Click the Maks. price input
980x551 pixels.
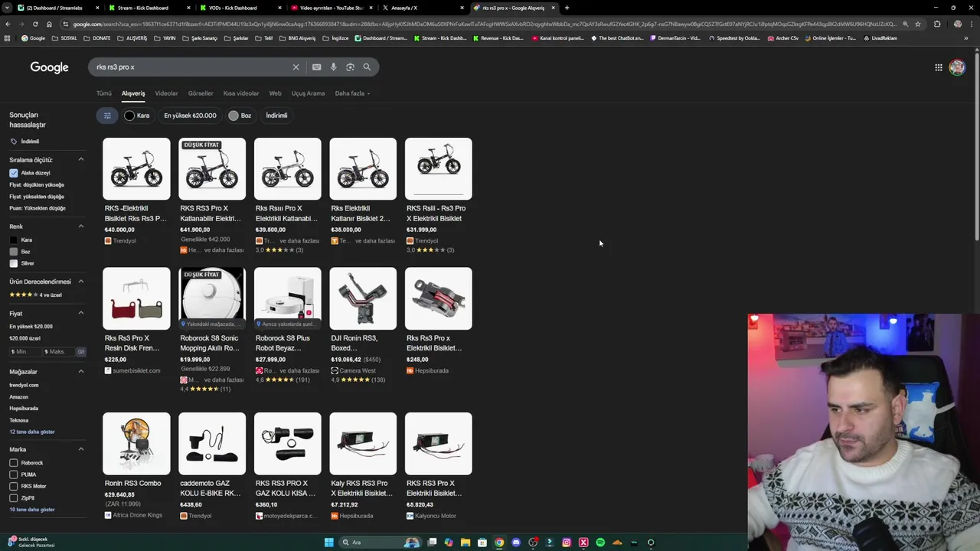point(58,352)
